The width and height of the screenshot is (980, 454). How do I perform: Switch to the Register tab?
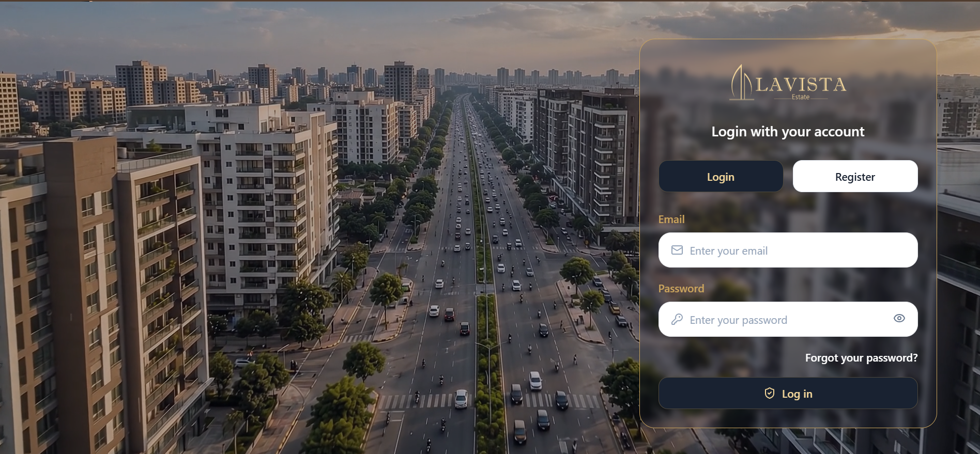coord(855,177)
